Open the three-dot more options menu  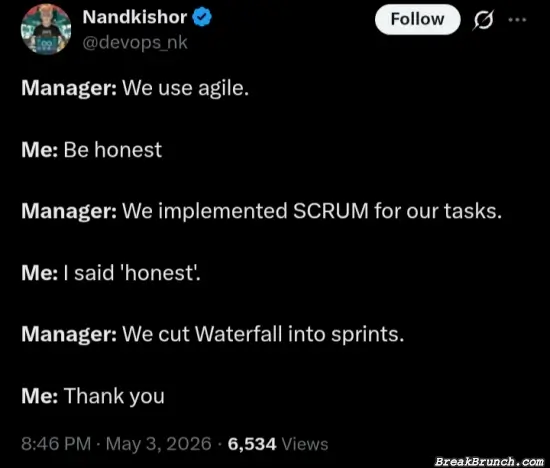517,20
